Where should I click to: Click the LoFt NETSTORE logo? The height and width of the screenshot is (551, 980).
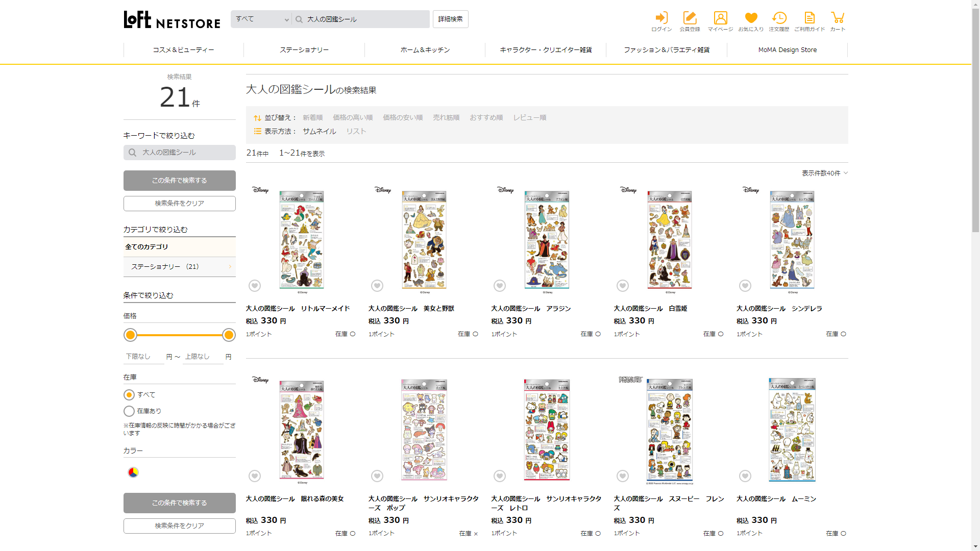point(172,20)
